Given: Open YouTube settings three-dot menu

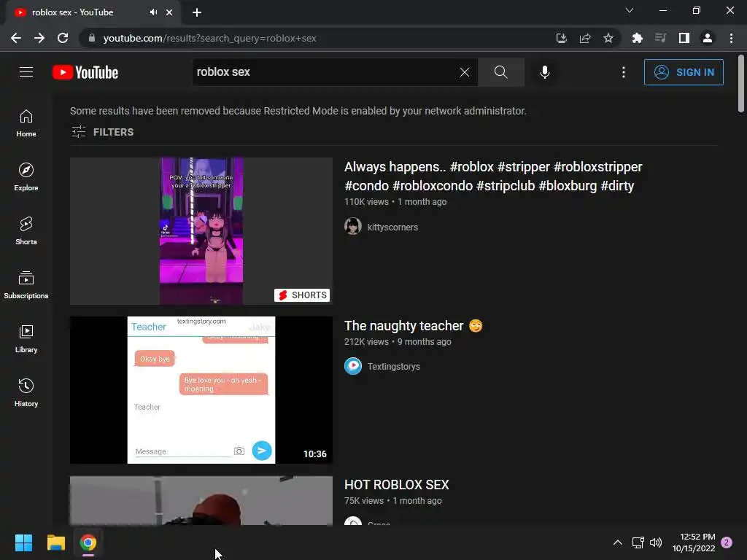Looking at the screenshot, I should coord(623,72).
